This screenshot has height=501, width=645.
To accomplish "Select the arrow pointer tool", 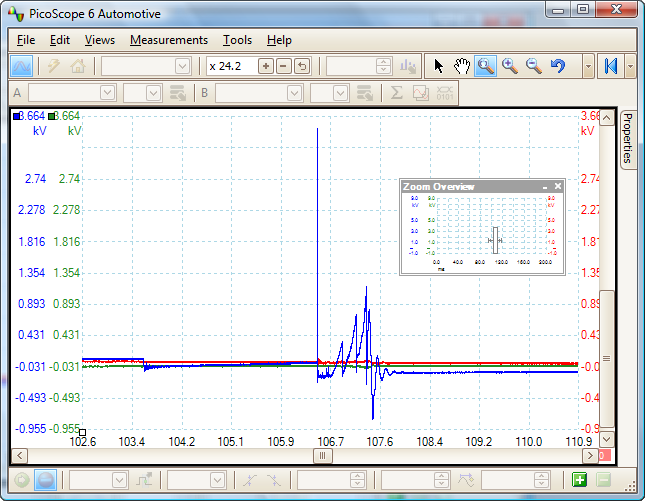I will (x=438, y=66).
